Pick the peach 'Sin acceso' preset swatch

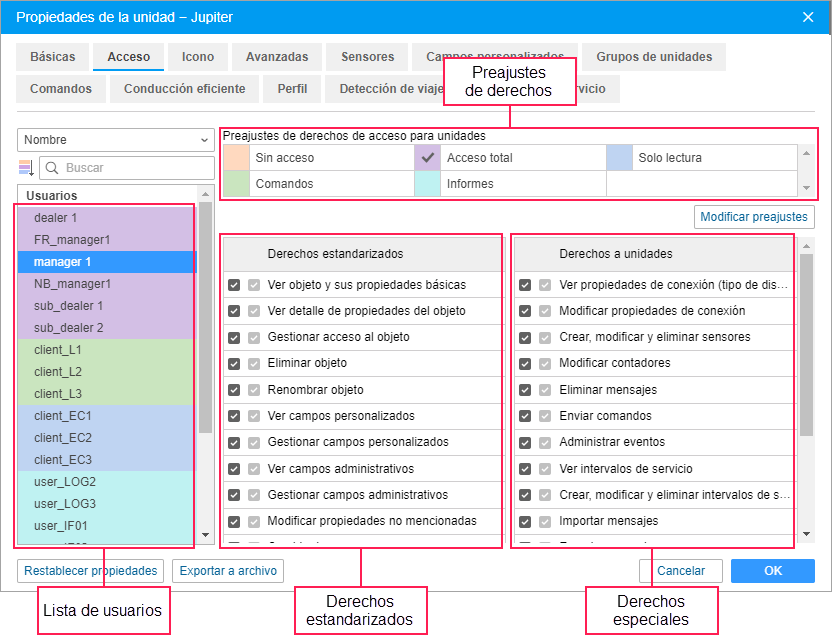coord(237,158)
